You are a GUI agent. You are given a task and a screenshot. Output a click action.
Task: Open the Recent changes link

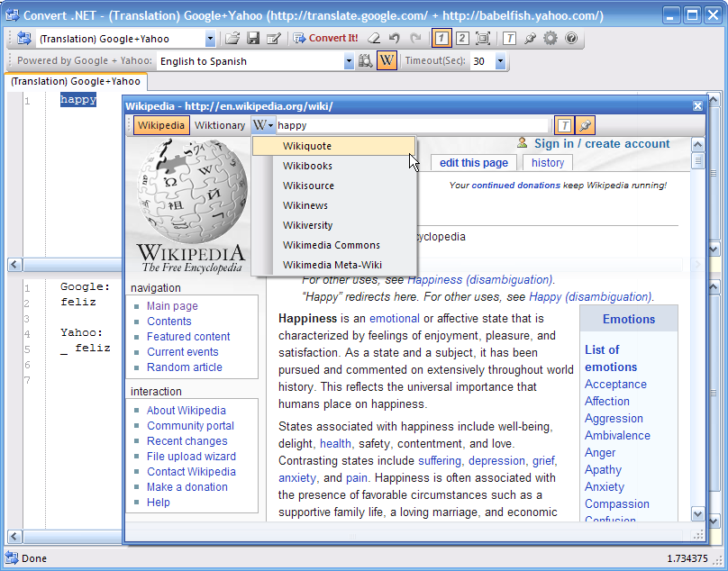tap(187, 441)
